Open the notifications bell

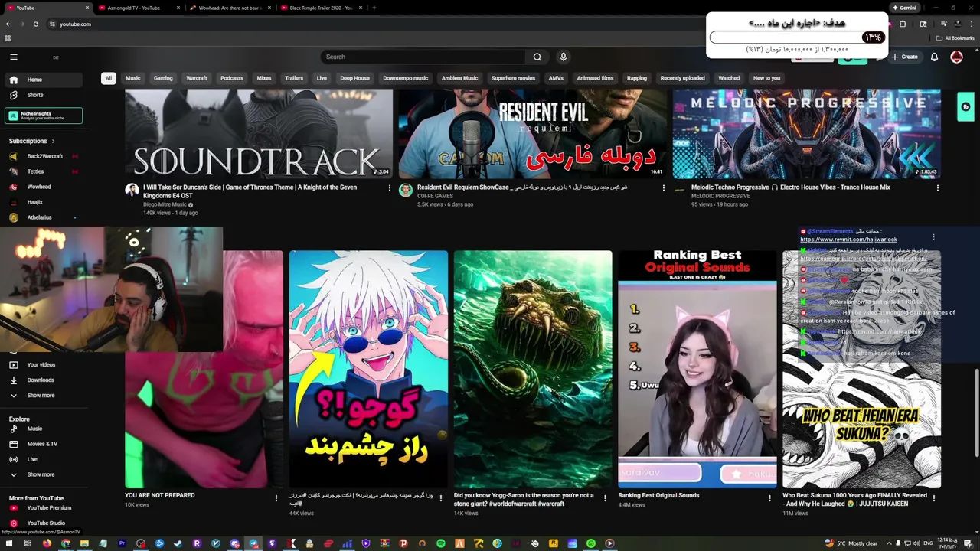coord(934,57)
